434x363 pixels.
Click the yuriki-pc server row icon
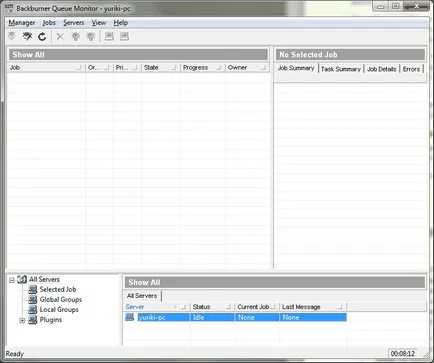click(129, 317)
